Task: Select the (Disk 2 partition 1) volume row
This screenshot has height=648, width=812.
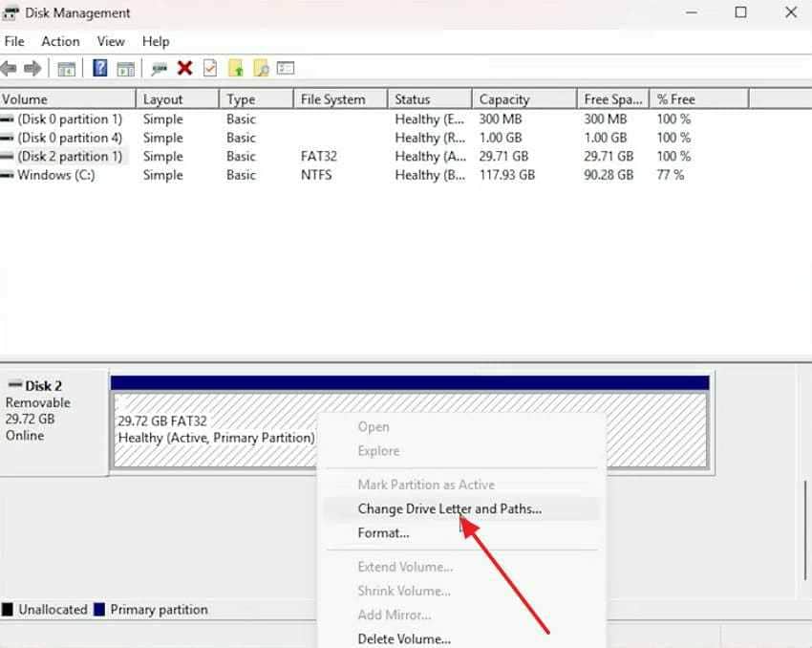Action: [x=346, y=157]
